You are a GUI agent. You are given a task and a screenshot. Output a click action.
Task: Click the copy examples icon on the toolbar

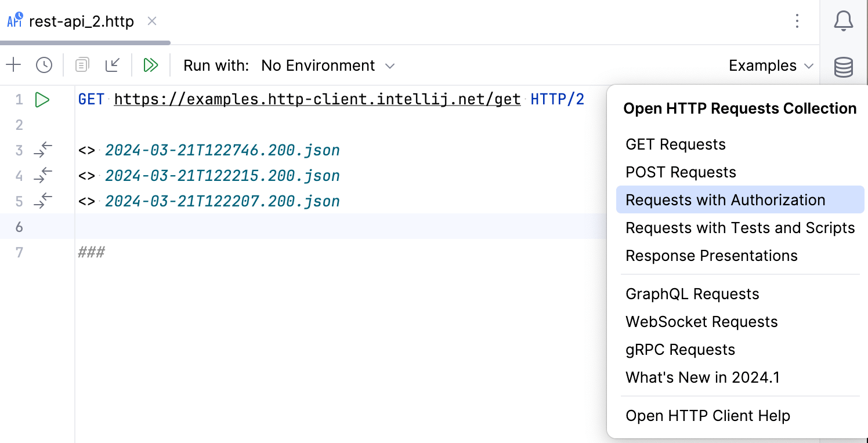(81, 65)
